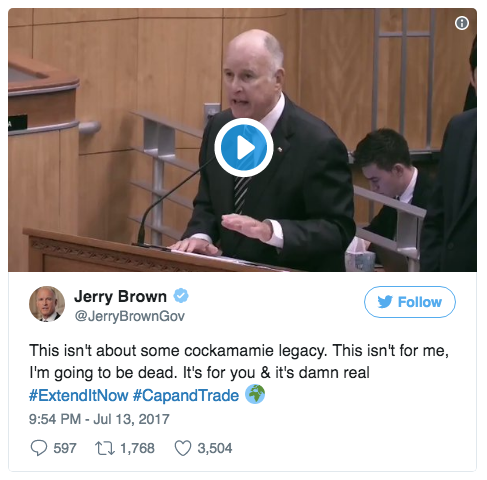Open the #ExtendItNow hashtag
This screenshot has width=487, height=480.
(79, 395)
